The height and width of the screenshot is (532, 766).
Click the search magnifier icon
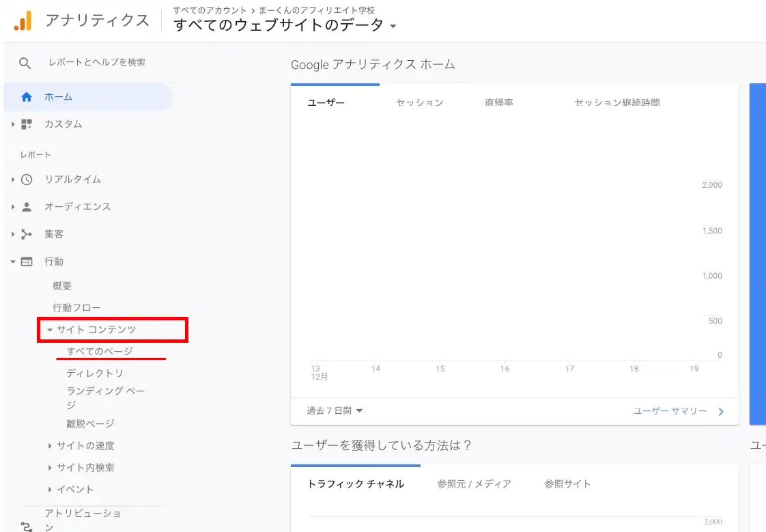click(x=25, y=63)
